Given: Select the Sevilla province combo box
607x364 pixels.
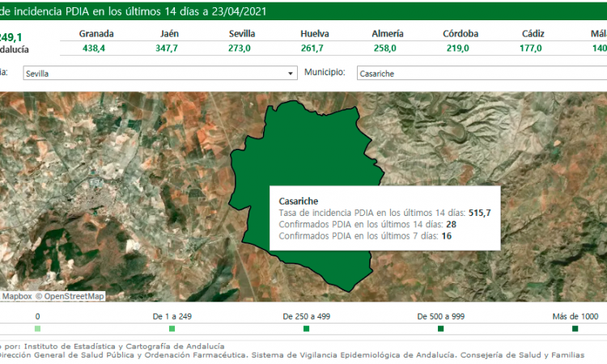Looking at the screenshot, I should tap(154, 74).
